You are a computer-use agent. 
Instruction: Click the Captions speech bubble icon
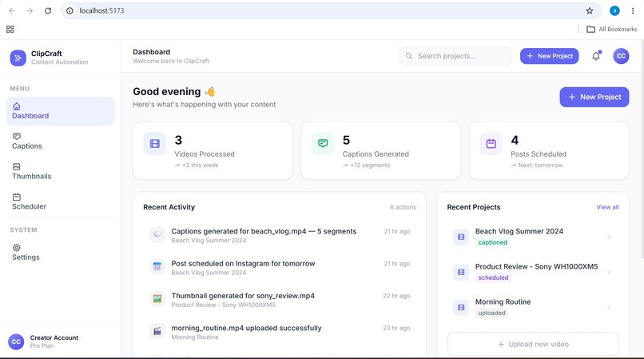[x=17, y=136]
